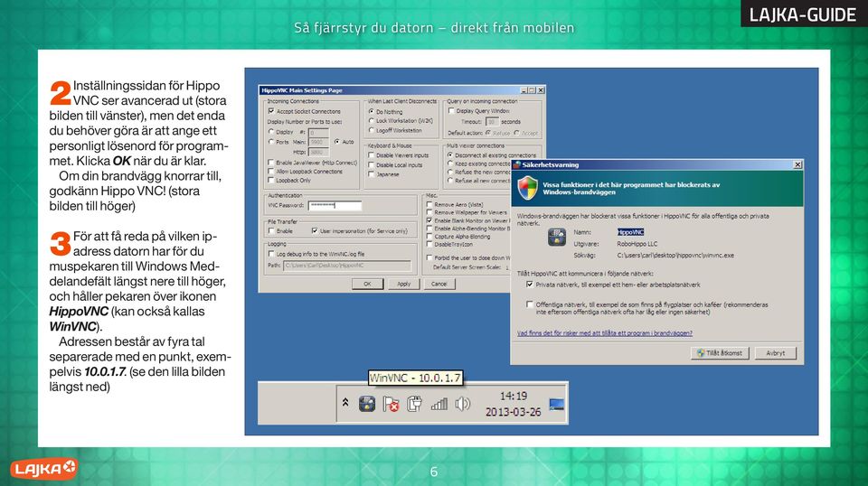Screen dimensions: 868x486
Task: Click OK in HippoVNC settings
Action: point(367,284)
